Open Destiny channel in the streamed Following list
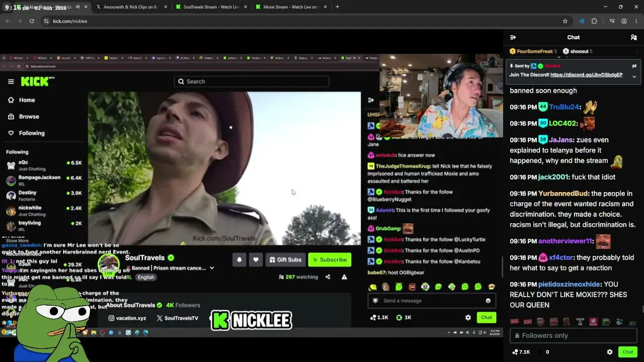 44,195
